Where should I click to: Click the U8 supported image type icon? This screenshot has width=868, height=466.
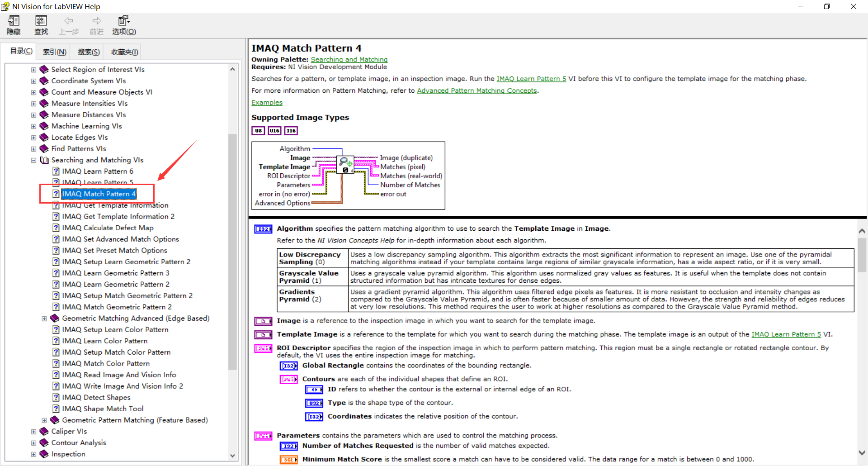258,131
